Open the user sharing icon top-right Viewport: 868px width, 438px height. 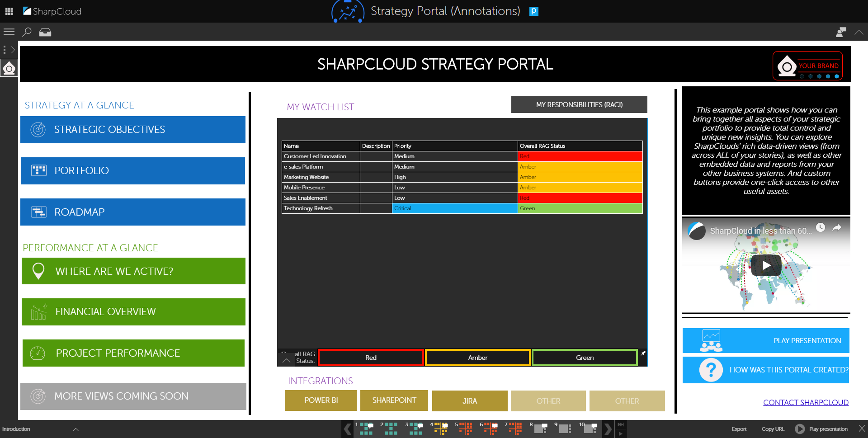coord(841,32)
